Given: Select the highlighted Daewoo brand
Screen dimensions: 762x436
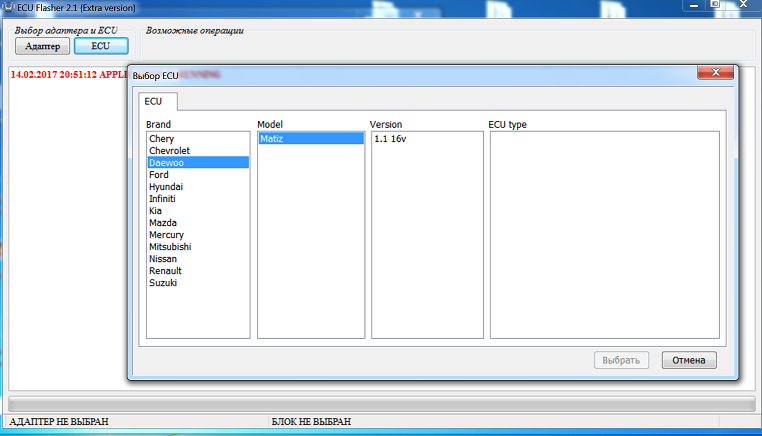Looking at the screenshot, I should click(198, 162).
